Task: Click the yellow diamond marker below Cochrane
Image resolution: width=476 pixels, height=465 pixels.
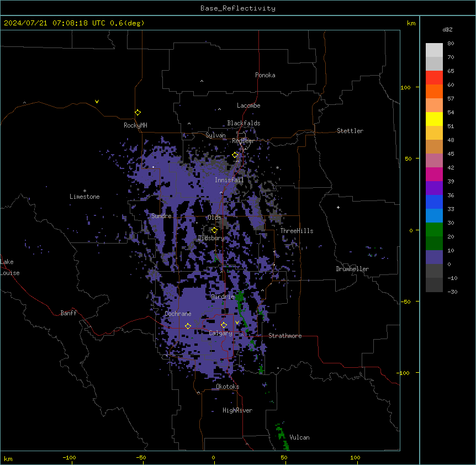Action: coord(188,326)
